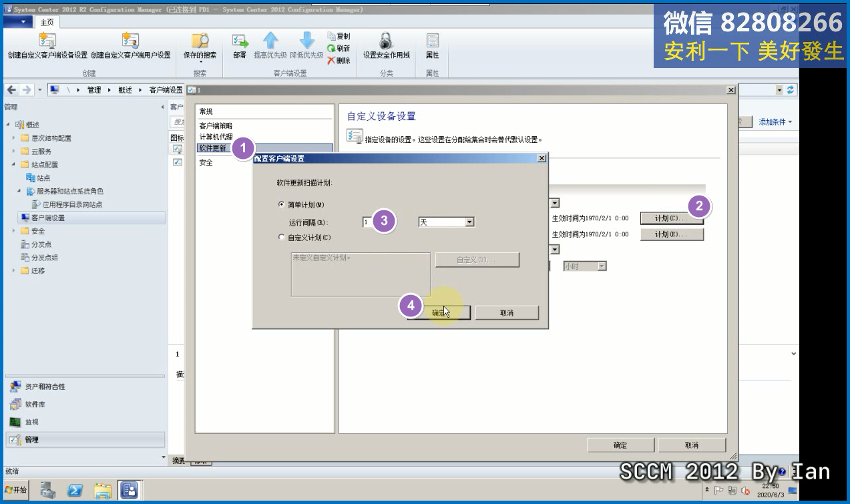Click Refresh (刷新) in the ribbon

point(339,48)
